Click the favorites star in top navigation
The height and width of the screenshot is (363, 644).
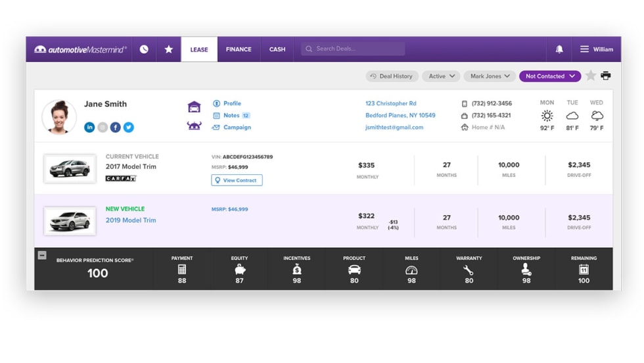tap(169, 49)
